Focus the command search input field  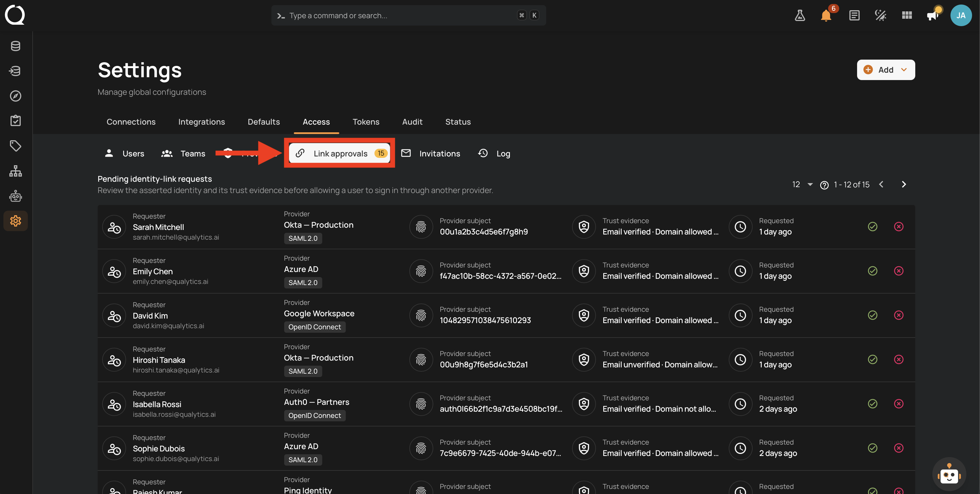[409, 15]
